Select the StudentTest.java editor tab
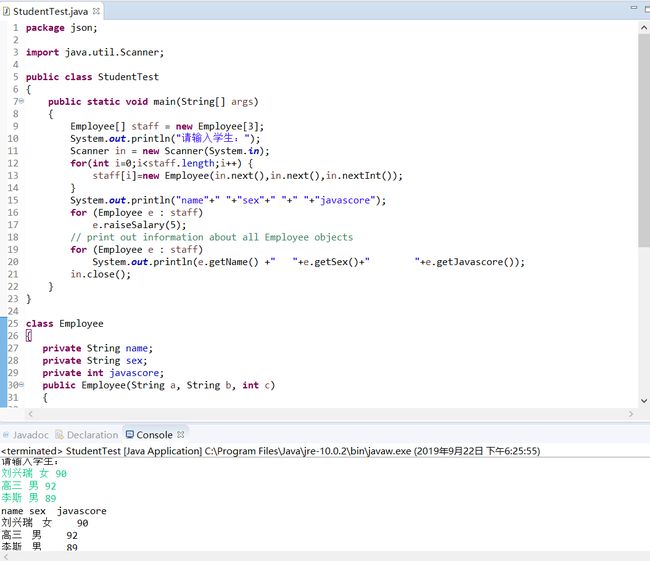 pos(51,11)
